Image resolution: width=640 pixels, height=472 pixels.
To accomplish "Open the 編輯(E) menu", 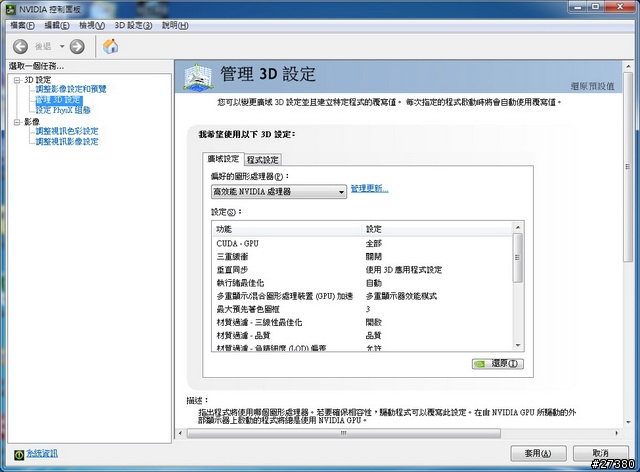I will click(x=57, y=25).
